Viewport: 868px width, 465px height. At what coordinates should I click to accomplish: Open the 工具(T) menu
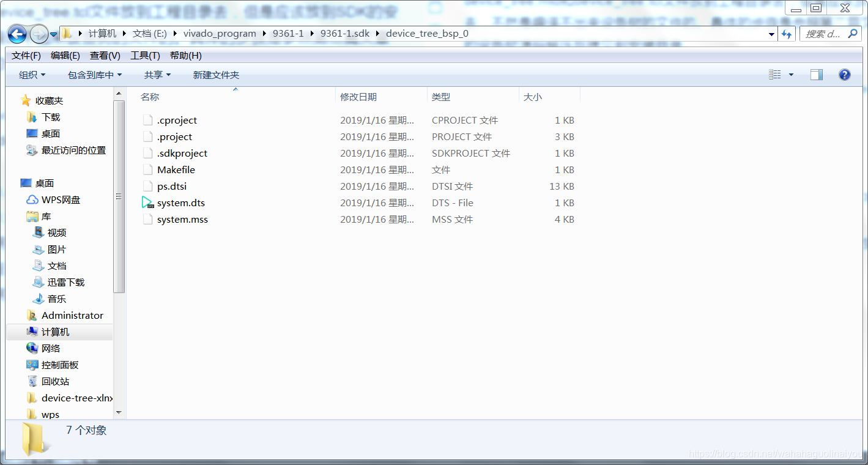(145, 56)
